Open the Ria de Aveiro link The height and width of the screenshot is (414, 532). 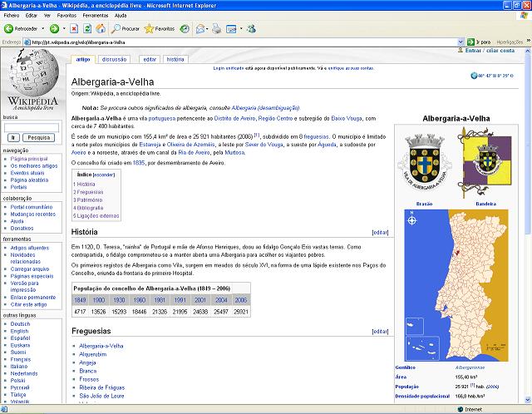click(x=194, y=153)
